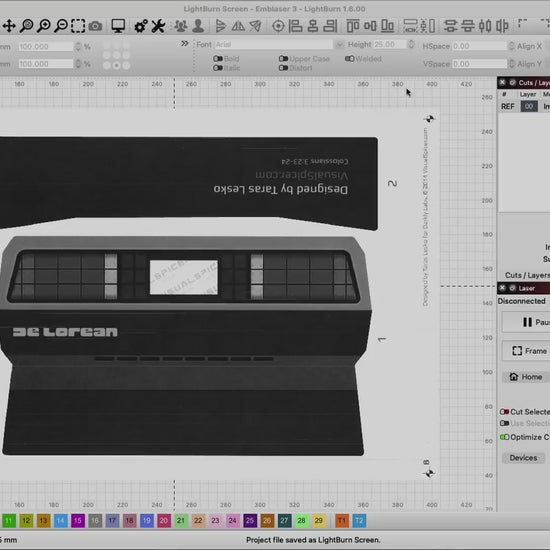550x550 pixels.
Task: Adjust the lower percent scale stepper
Action: click(78, 64)
